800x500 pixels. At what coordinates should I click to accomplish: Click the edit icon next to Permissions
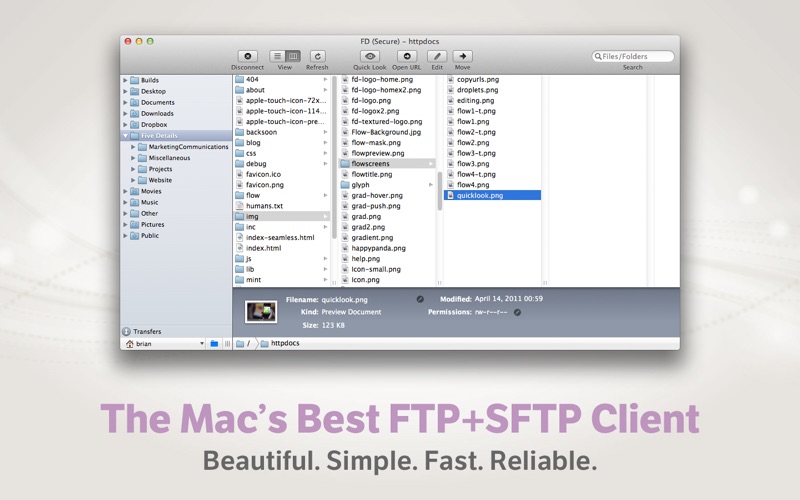pyautogui.click(x=517, y=312)
